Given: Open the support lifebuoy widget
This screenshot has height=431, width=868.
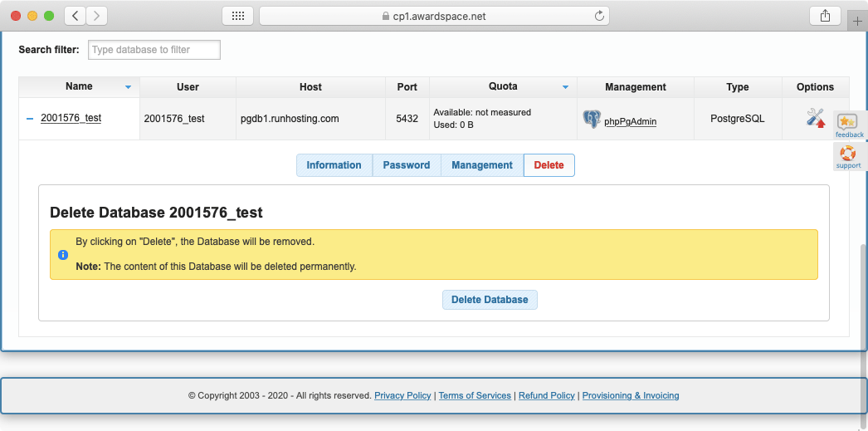Looking at the screenshot, I should [x=848, y=157].
